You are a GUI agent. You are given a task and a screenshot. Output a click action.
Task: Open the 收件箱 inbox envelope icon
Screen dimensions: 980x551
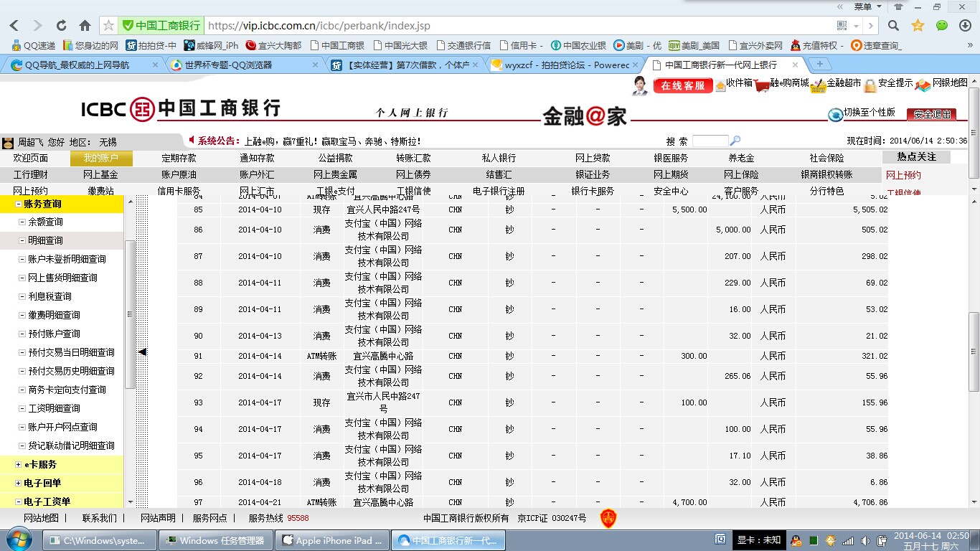pyautogui.click(x=720, y=85)
